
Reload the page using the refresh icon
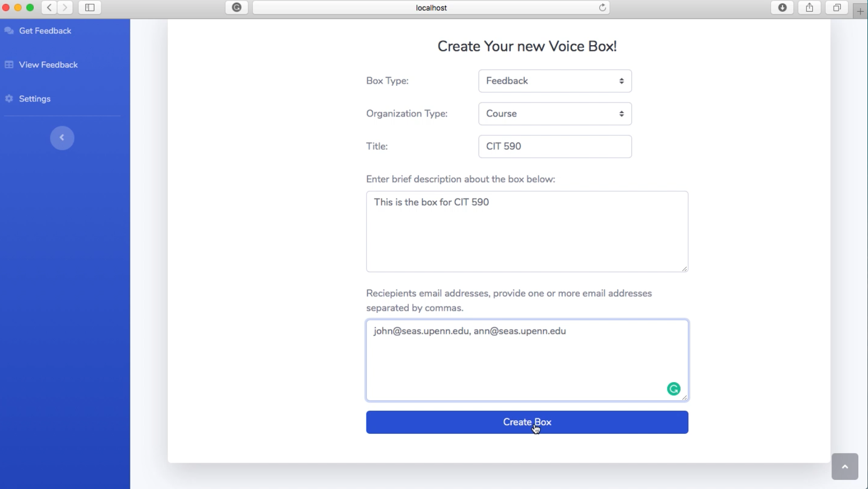click(602, 8)
